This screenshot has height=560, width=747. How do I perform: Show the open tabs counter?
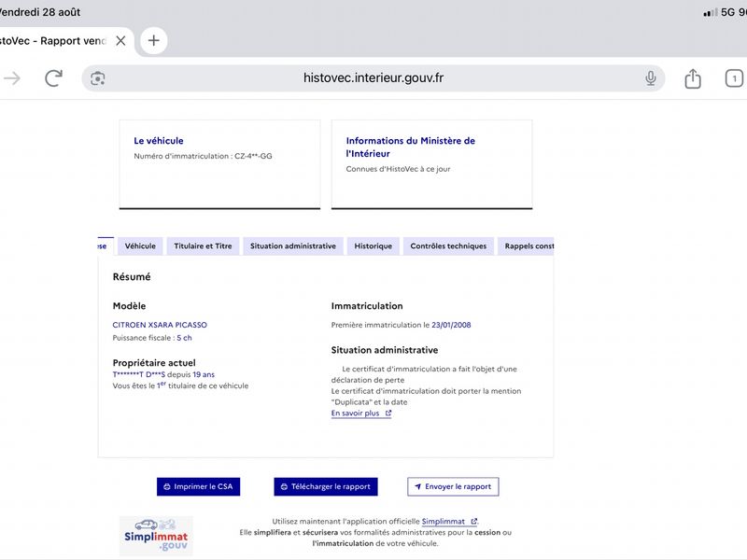[734, 78]
